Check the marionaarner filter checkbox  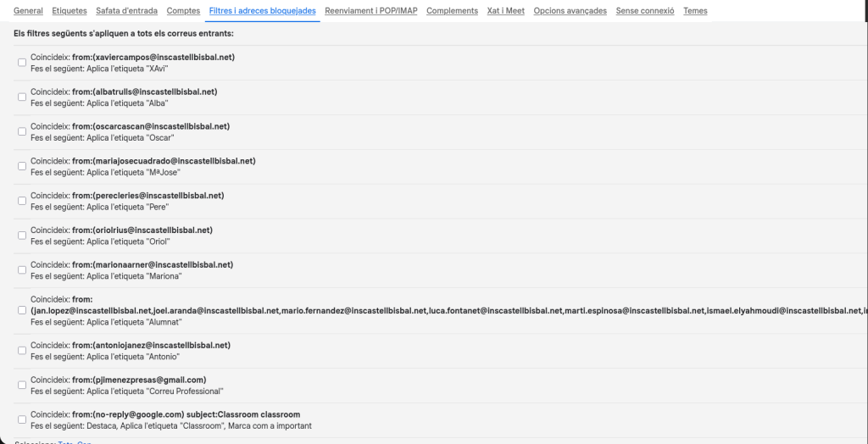click(x=22, y=270)
